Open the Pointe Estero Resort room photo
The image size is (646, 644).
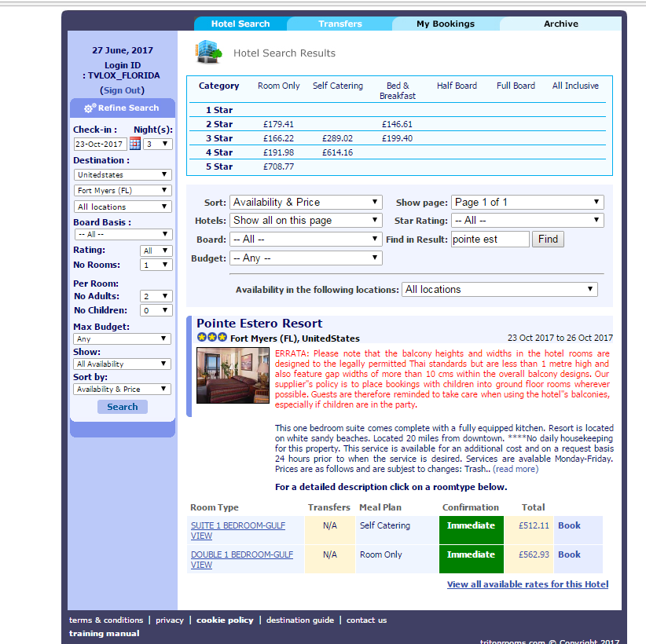[x=233, y=375]
